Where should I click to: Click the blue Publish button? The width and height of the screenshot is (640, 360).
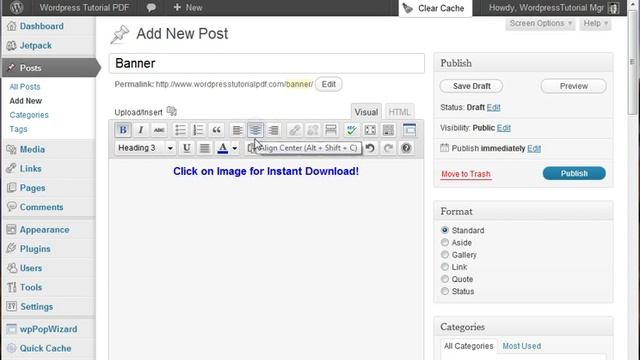[574, 173]
